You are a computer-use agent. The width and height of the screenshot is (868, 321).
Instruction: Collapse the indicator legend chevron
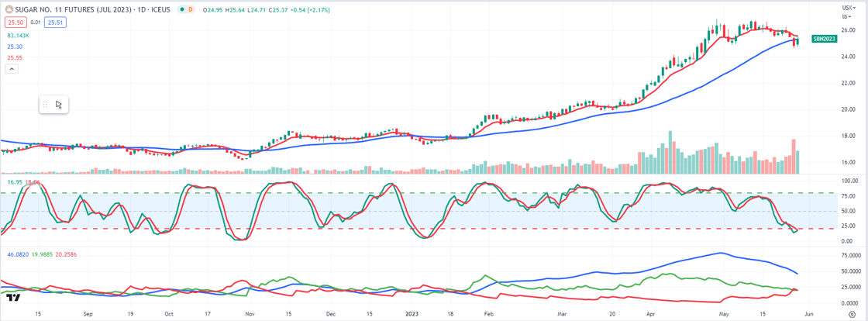point(11,69)
